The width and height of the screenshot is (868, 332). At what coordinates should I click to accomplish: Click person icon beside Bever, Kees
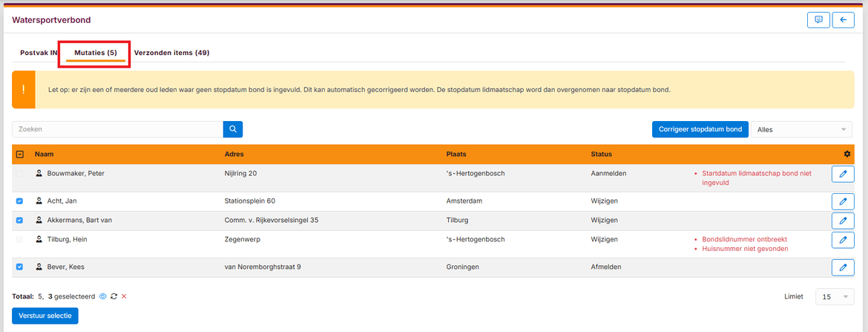(39, 267)
